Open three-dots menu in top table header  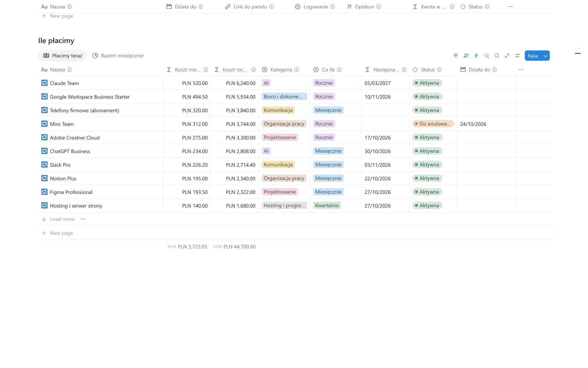coord(510,7)
